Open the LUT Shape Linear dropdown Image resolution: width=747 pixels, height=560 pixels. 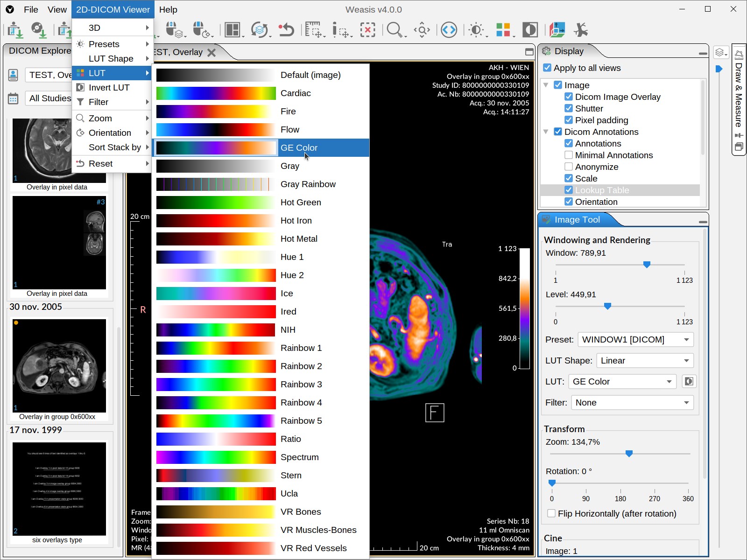(x=645, y=360)
